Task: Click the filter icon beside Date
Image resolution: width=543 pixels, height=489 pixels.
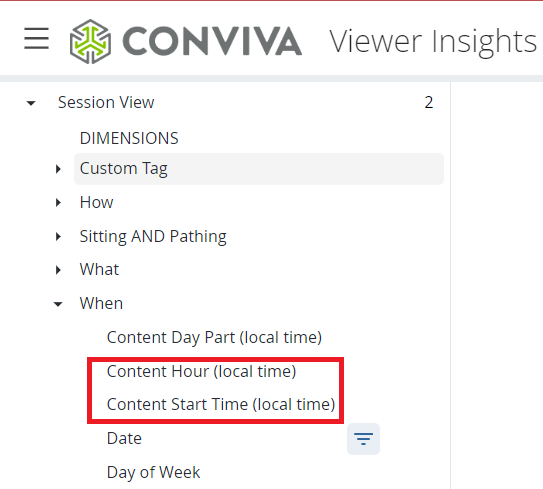Action: point(363,439)
